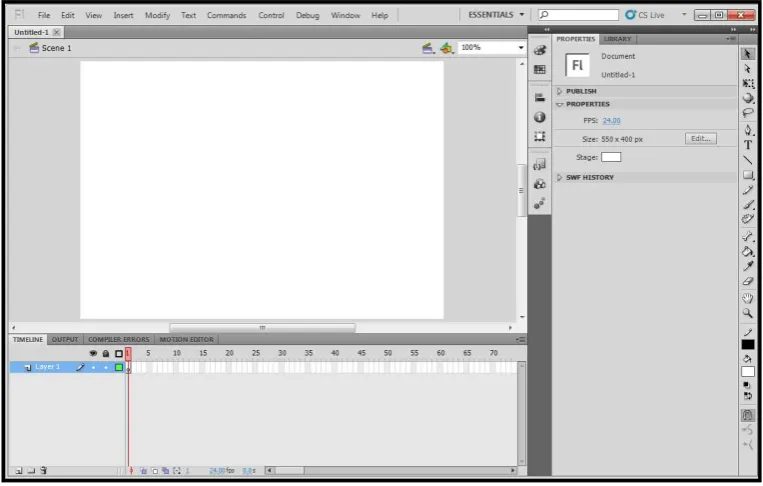Viewport: 763px width, 486px height.
Task: Click the FPS 24.00 value link
Action: coord(611,121)
